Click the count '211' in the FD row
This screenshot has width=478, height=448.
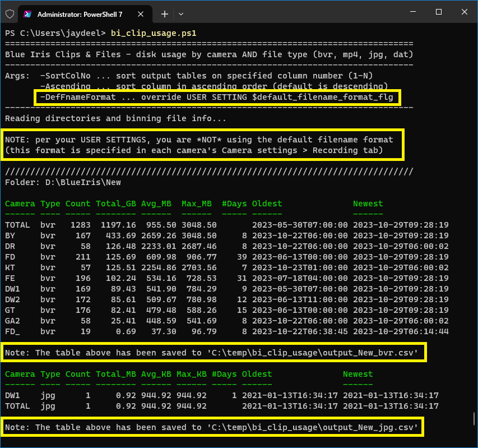(83, 257)
